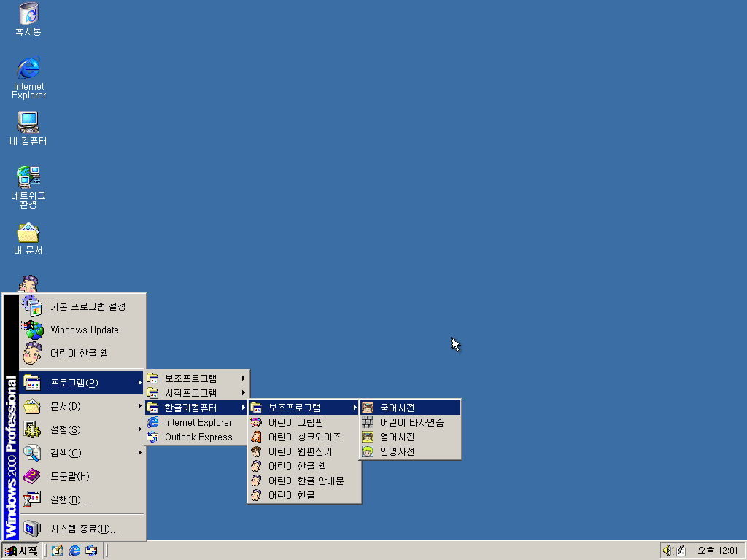Open 어린이 싱크와이즈 program
The width and height of the screenshot is (747, 560).
coord(304,437)
